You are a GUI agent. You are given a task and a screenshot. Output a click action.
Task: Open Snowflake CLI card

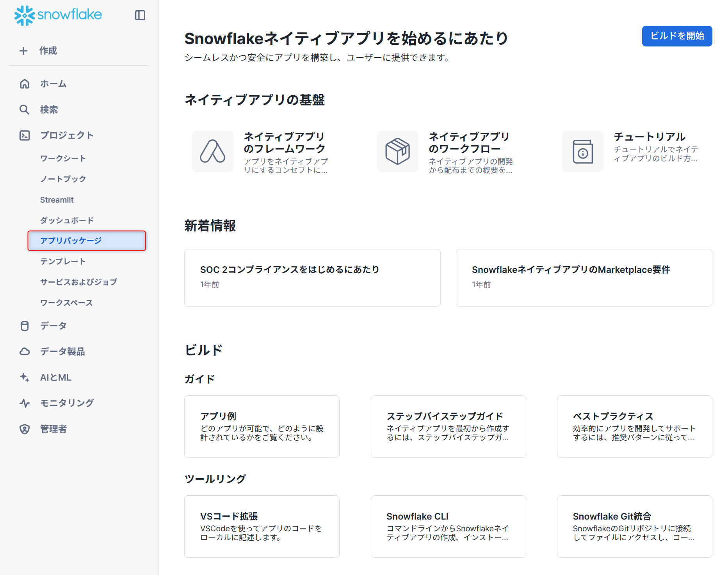coord(448,527)
